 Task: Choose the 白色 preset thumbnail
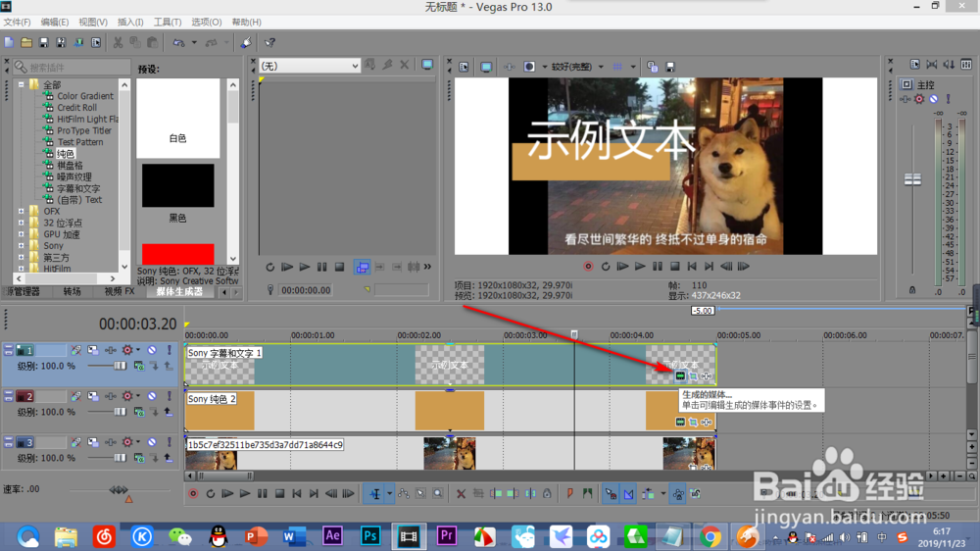(178, 118)
